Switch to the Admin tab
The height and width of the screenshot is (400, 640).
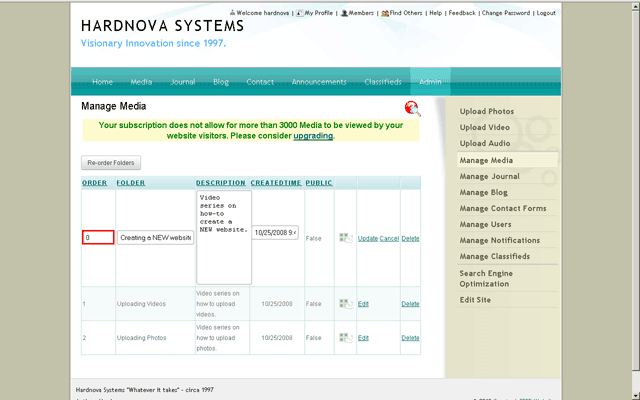pyautogui.click(x=430, y=82)
